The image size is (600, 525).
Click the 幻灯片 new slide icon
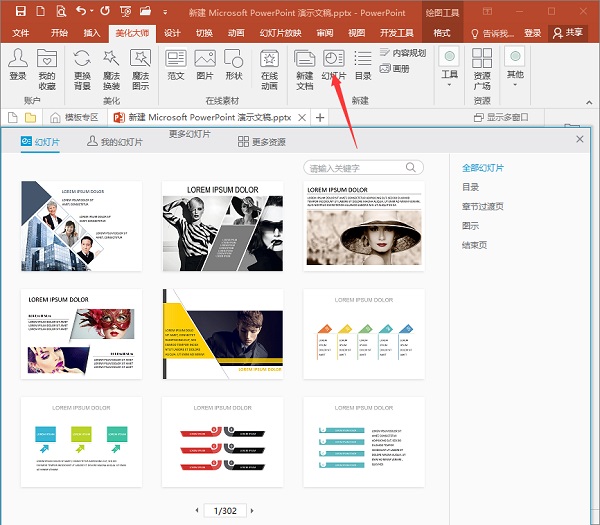(x=334, y=64)
